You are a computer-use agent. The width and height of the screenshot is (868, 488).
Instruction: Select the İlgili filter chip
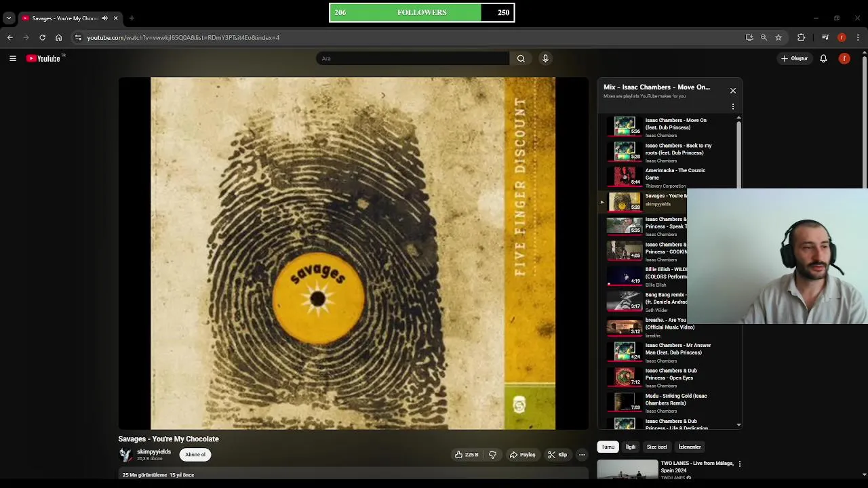point(631,447)
